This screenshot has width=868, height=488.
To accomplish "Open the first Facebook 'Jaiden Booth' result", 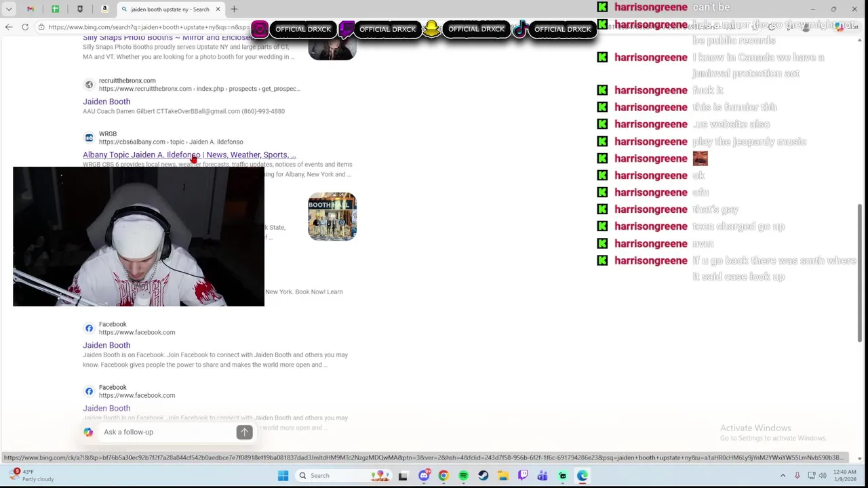I will click(x=106, y=345).
